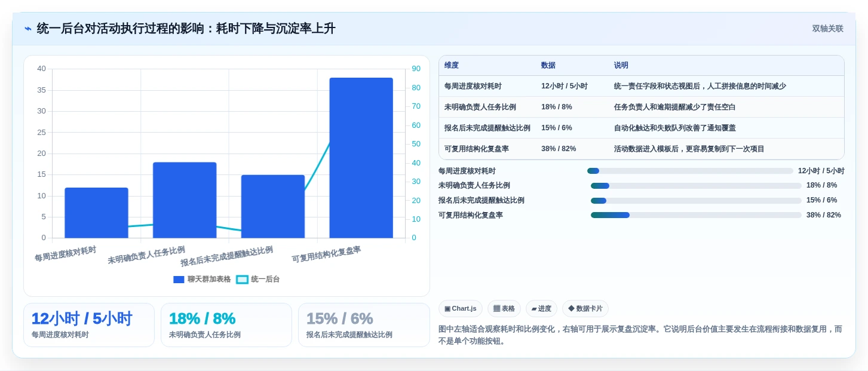Click the description 任务负责人和逾期提醒减少了责任空白

(675, 107)
